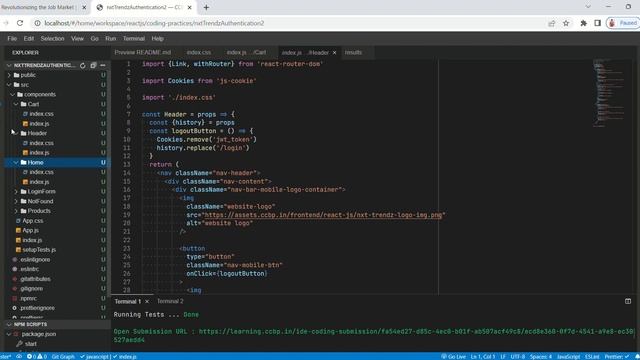View site information icon in address bar
This screenshot has height=360, width=640.
pyautogui.click(x=37, y=23)
